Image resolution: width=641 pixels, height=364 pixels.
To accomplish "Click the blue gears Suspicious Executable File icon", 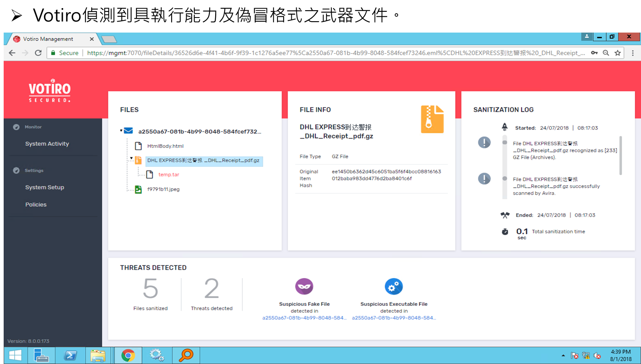I will tap(394, 287).
